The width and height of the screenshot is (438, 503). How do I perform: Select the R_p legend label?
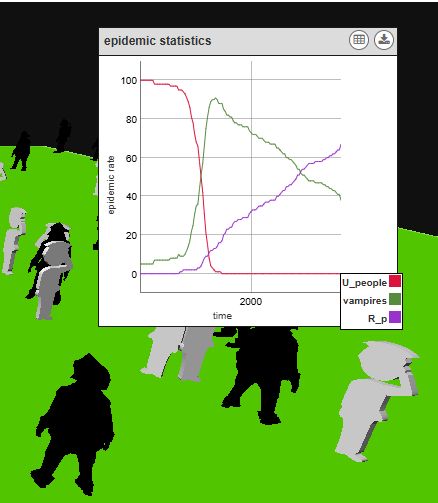point(377,319)
